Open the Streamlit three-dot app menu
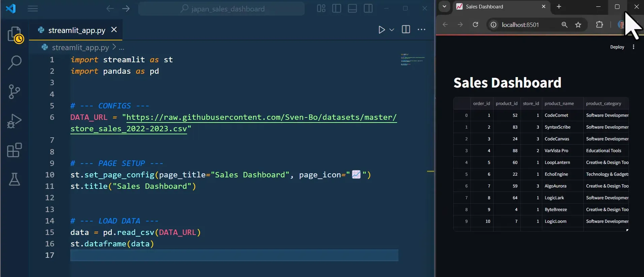Screen dimensions: 644x277 coord(634,47)
